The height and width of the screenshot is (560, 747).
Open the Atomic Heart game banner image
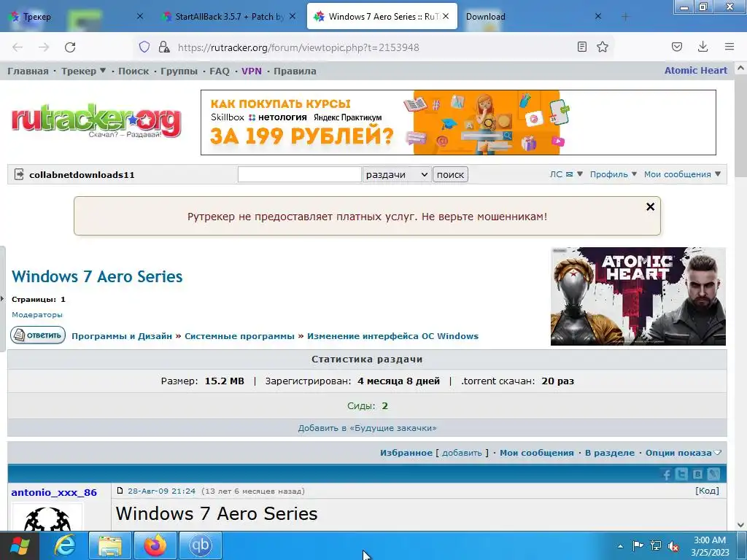(x=638, y=296)
